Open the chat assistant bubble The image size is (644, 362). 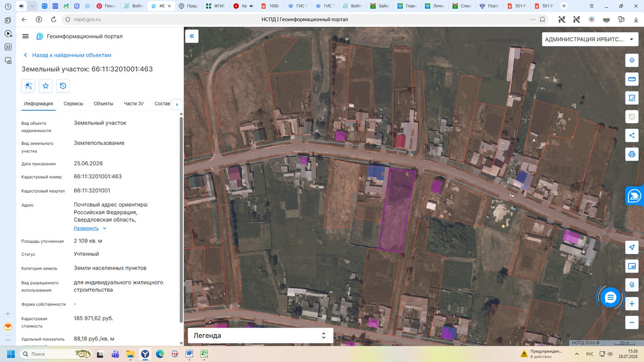pos(610,298)
